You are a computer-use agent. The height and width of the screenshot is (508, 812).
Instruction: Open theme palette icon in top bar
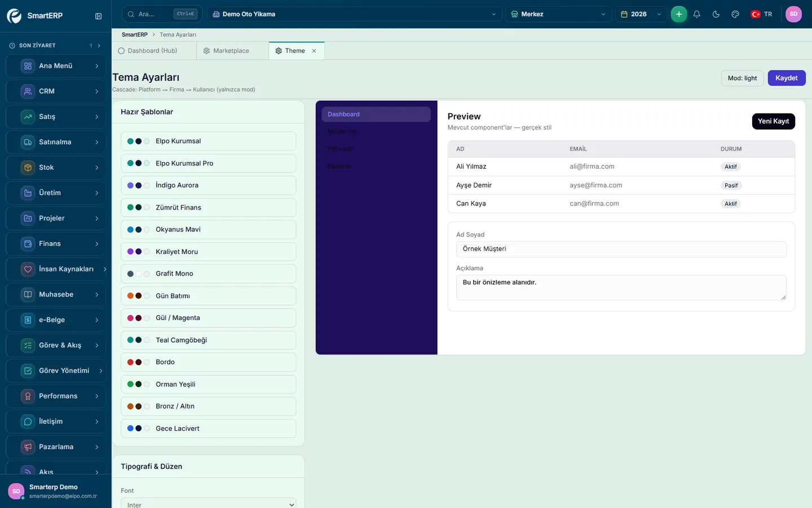[x=735, y=14]
